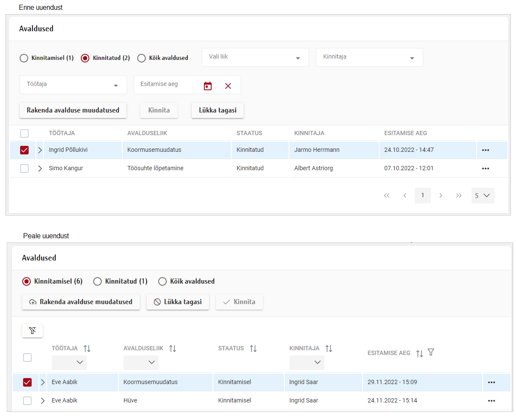Open the calendar picker in Esitamise aeg field

click(x=208, y=86)
